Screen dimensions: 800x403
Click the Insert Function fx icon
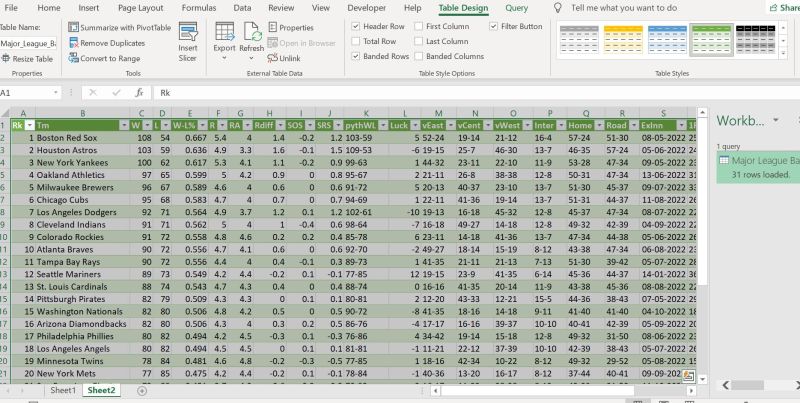point(139,93)
